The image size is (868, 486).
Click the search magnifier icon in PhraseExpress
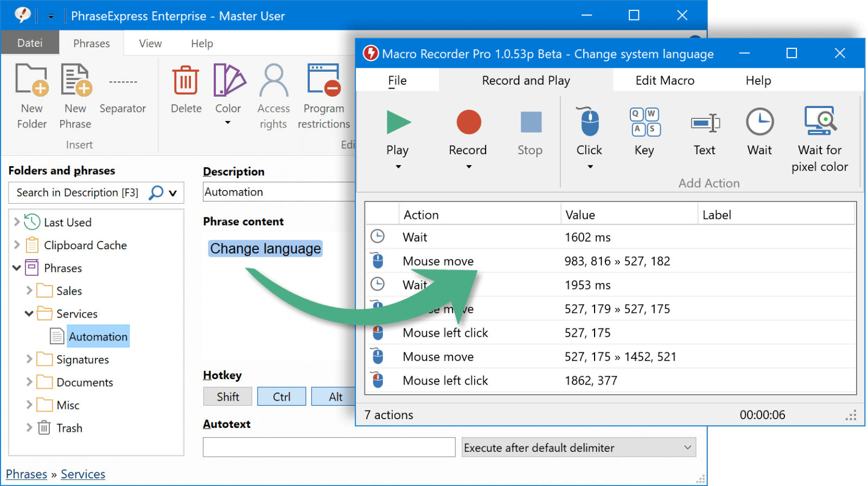tap(156, 193)
